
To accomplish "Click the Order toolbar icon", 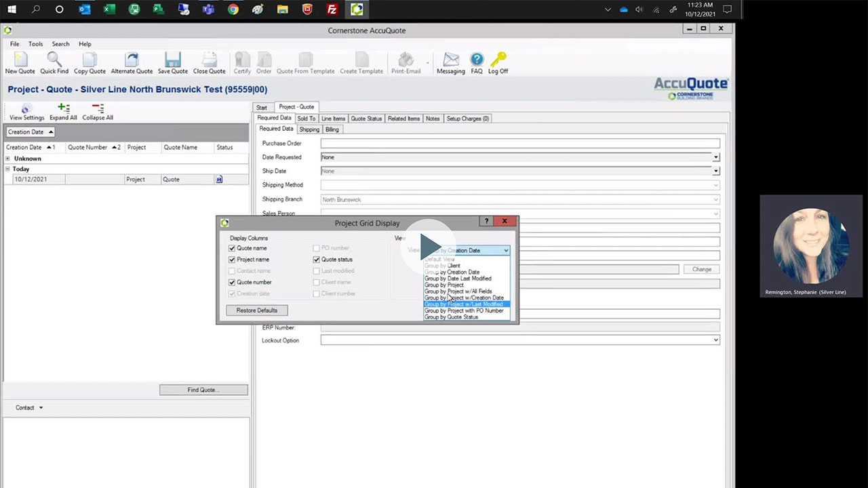I will tap(264, 60).
